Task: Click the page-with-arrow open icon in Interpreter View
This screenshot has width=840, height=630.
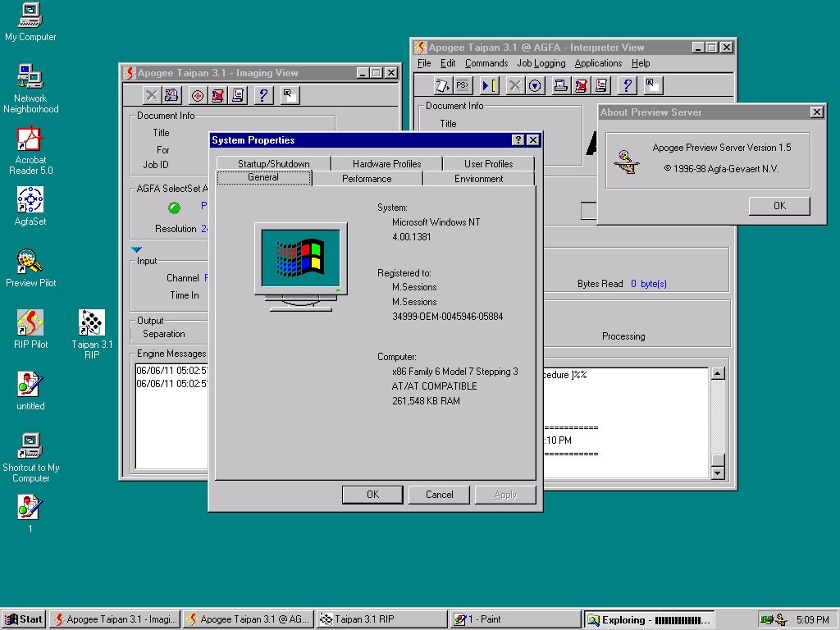Action: (x=442, y=85)
